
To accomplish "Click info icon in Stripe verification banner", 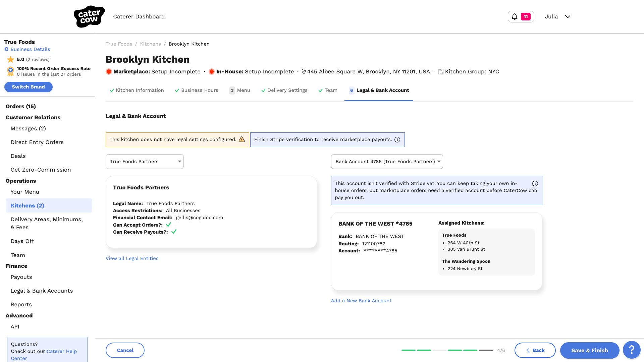I will pyautogui.click(x=397, y=139).
